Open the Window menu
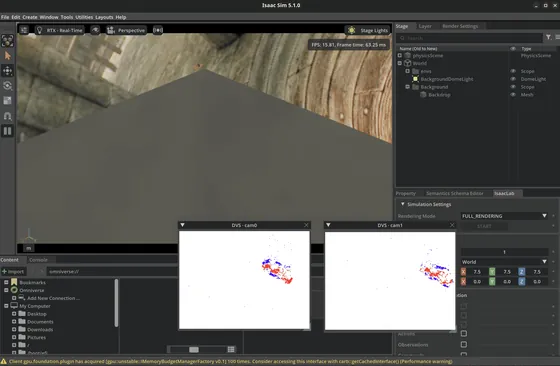Screen dimensions: 560x366 [49, 17]
